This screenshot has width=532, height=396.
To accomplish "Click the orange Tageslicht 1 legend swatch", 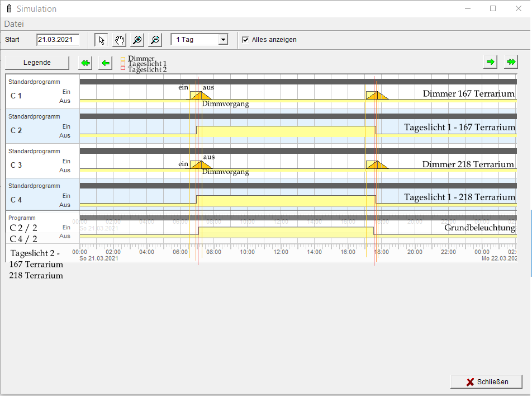I will point(123,64).
